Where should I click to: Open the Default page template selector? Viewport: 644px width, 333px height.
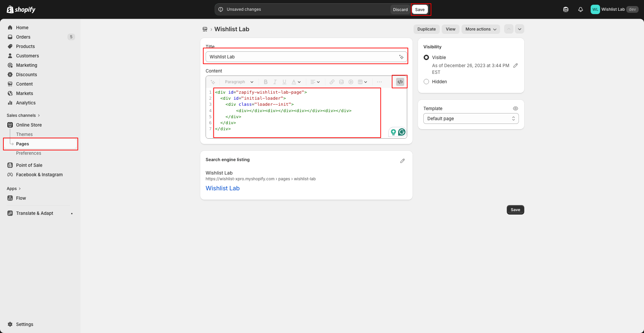(x=471, y=118)
